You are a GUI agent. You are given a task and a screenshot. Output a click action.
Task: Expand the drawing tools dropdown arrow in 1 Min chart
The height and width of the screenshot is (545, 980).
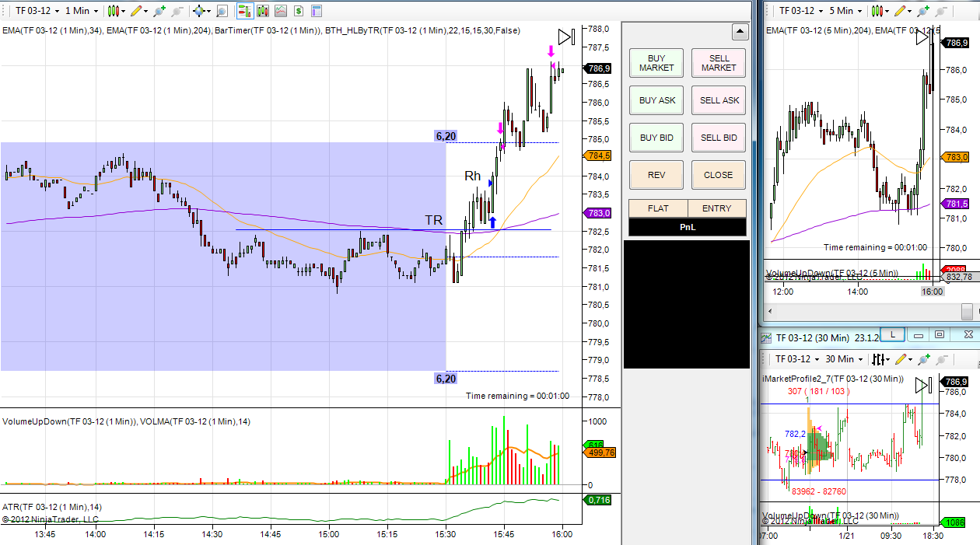coord(146,11)
